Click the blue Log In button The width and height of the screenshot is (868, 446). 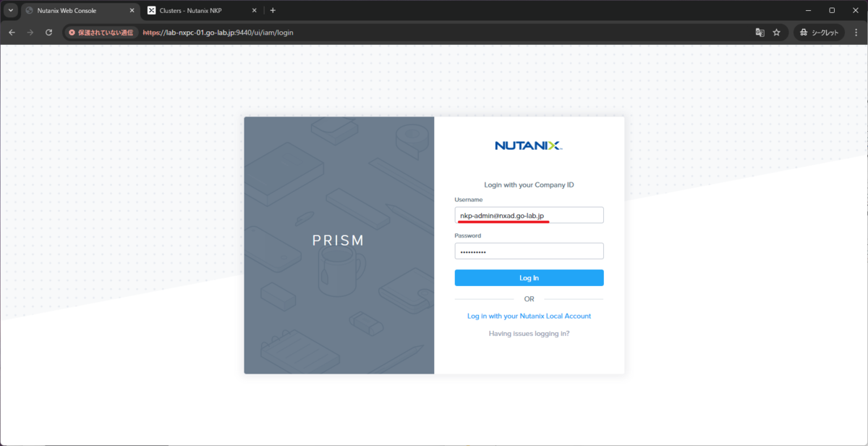(529, 278)
